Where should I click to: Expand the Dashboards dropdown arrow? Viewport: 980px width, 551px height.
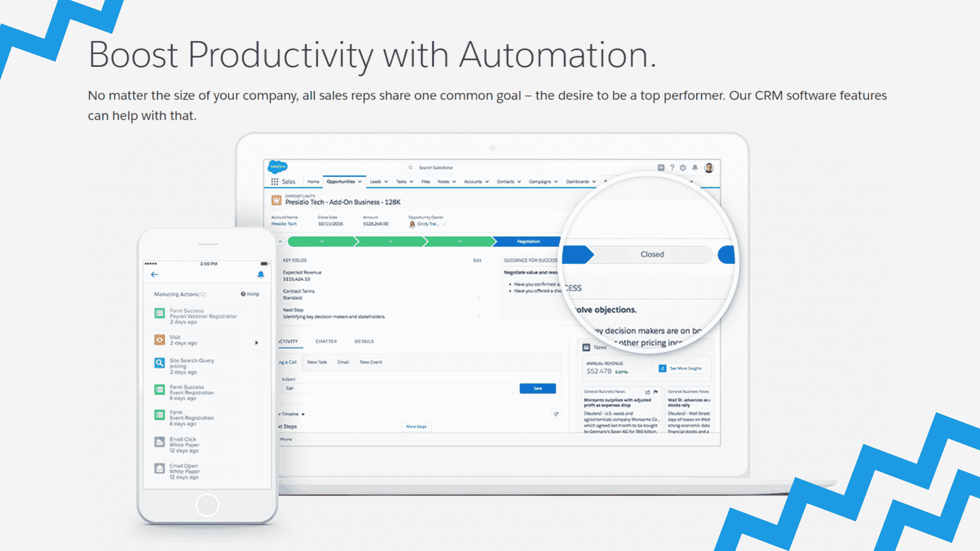click(594, 182)
